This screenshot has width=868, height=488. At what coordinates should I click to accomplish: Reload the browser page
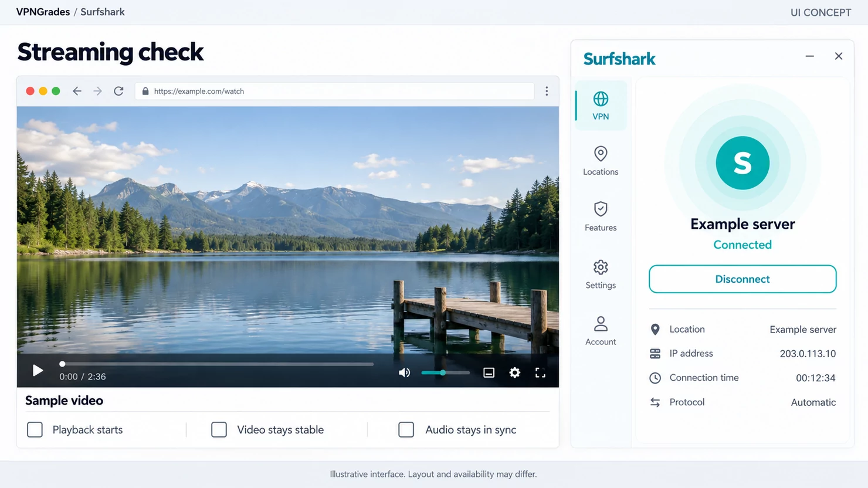(x=118, y=91)
